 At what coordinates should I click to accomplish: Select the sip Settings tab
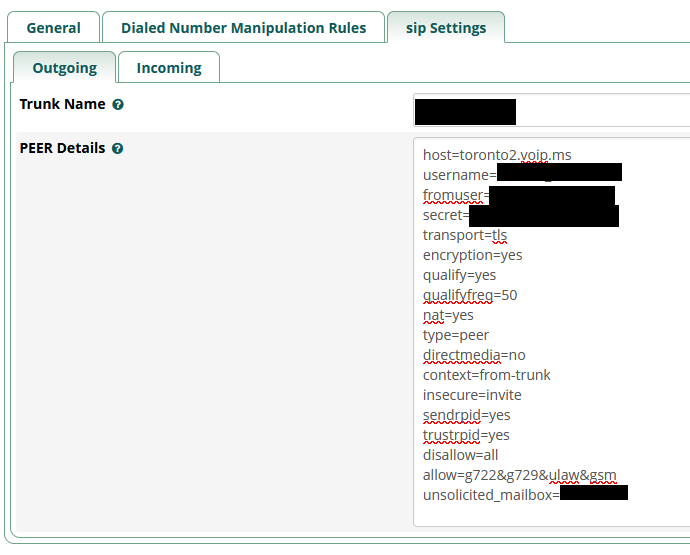446,28
